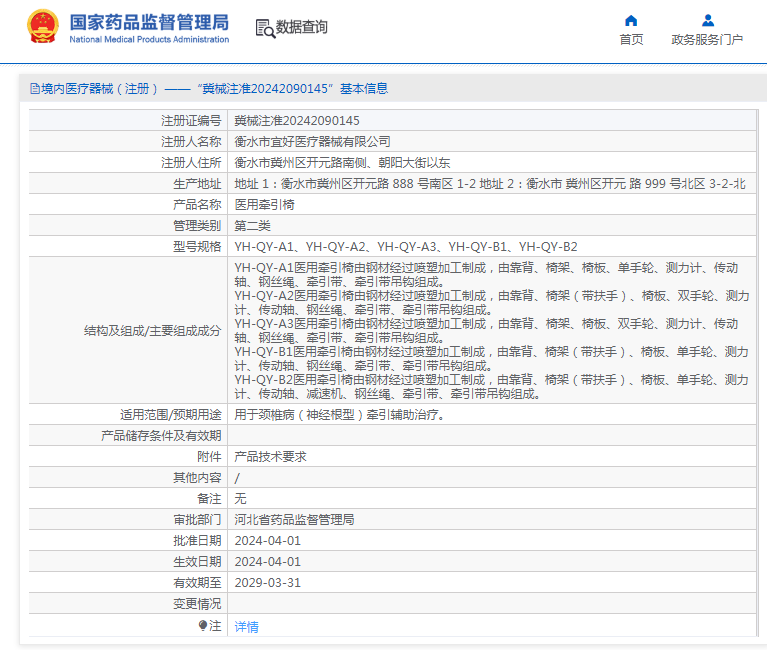This screenshot has height=650, width=767.
Task: Click the product name 医用牵引椅 cell
Action: pyautogui.click(x=492, y=204)
